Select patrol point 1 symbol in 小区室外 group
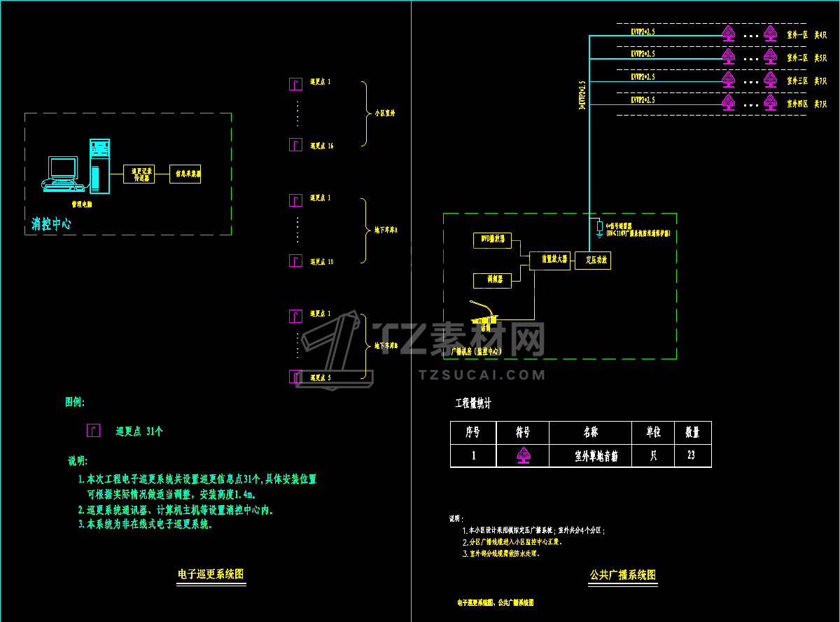This screenshot has width=840, height=622. (296, 84)
